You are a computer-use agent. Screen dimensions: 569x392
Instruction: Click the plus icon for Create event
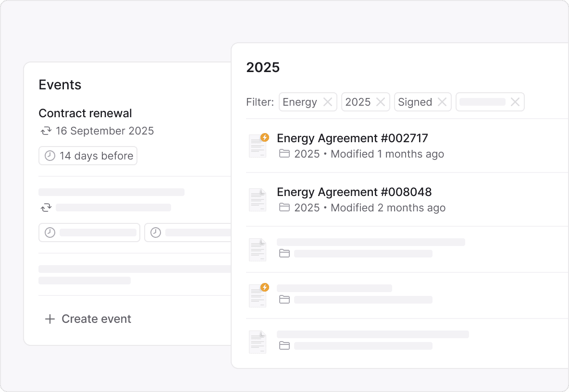pos(49,319)
